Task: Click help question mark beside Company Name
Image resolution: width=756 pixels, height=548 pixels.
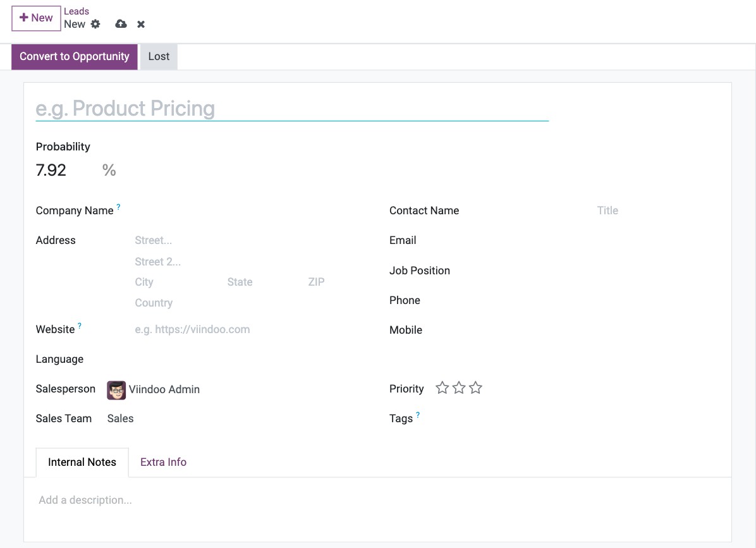Action: pos(118,207)
